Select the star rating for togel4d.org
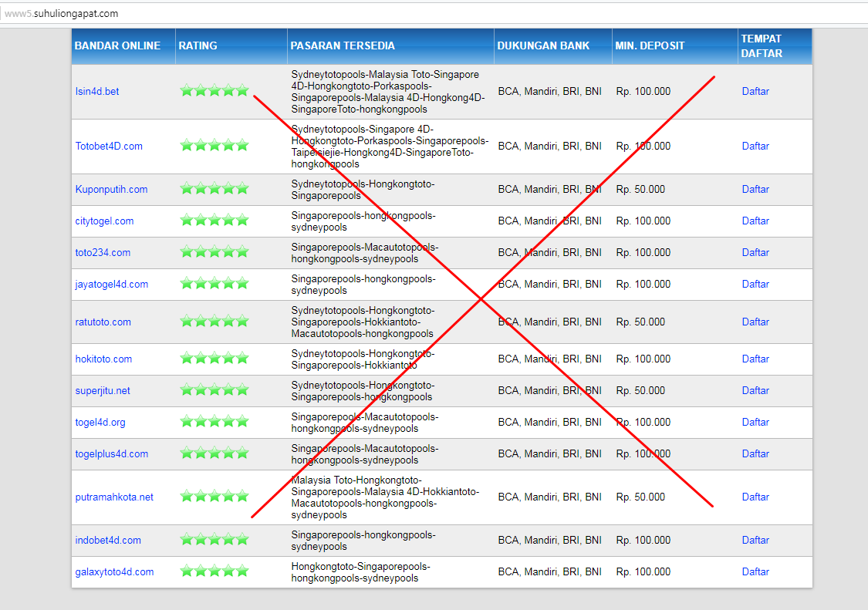The width and height of the screenshot is (868, 610). [214, 422]
